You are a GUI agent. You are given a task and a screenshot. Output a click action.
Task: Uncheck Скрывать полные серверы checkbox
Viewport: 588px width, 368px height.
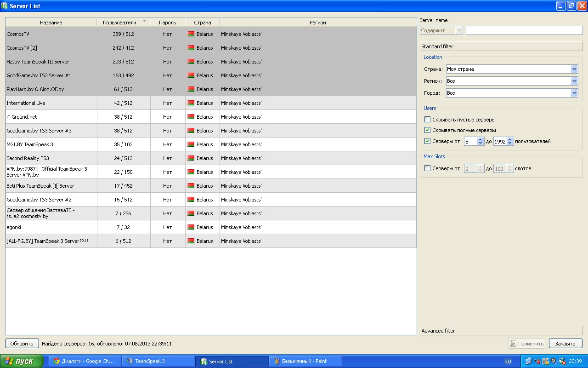pyautogui.click(x=428, y=130)
